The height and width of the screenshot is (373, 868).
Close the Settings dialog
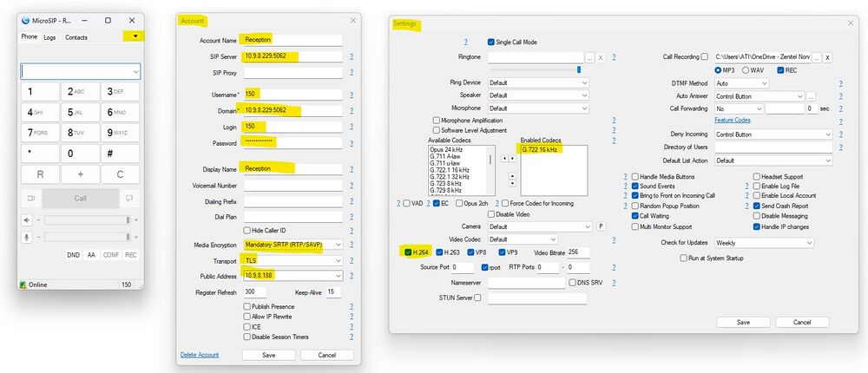tap(851, 23)
